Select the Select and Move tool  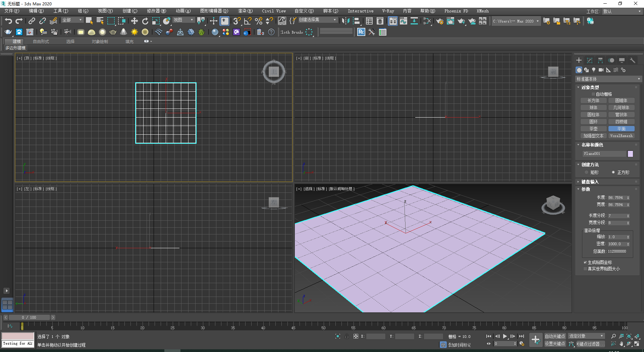click(x=134, y=21)
